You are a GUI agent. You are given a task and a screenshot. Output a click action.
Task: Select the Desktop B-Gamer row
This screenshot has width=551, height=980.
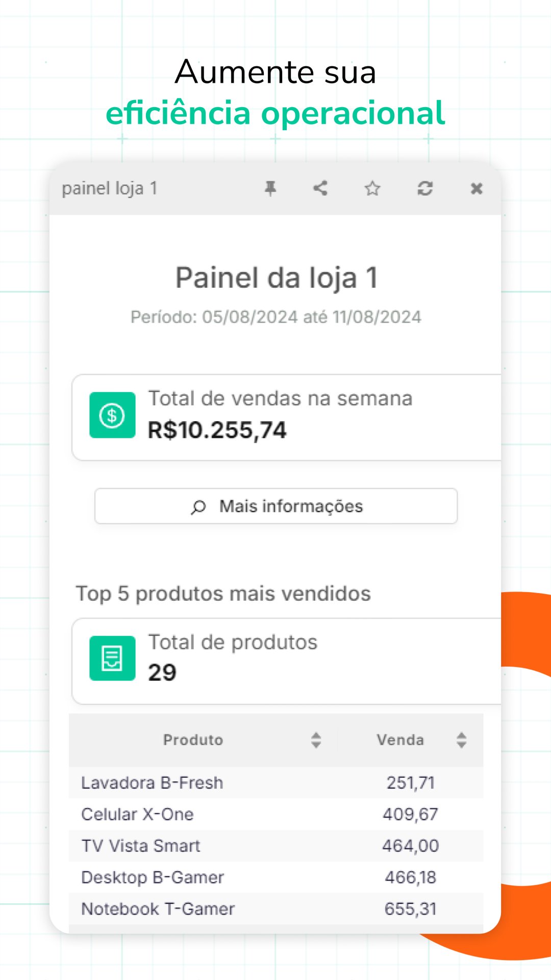point(153,877)
